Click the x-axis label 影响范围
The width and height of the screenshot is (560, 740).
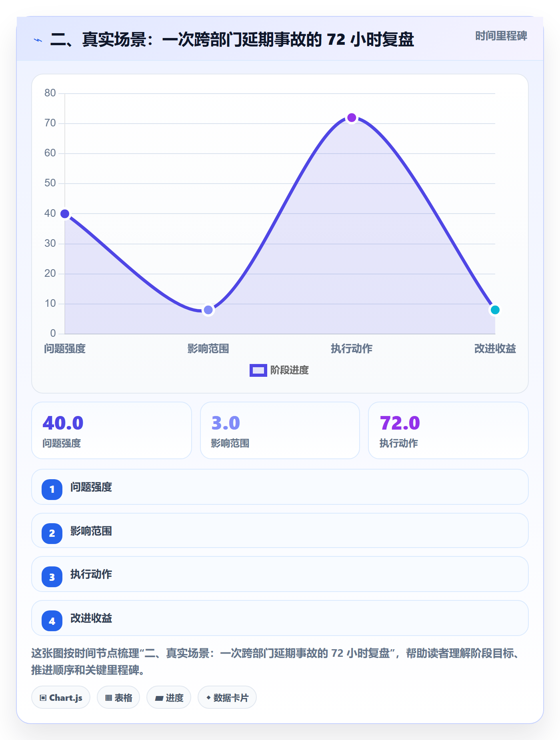click(208, 349)
